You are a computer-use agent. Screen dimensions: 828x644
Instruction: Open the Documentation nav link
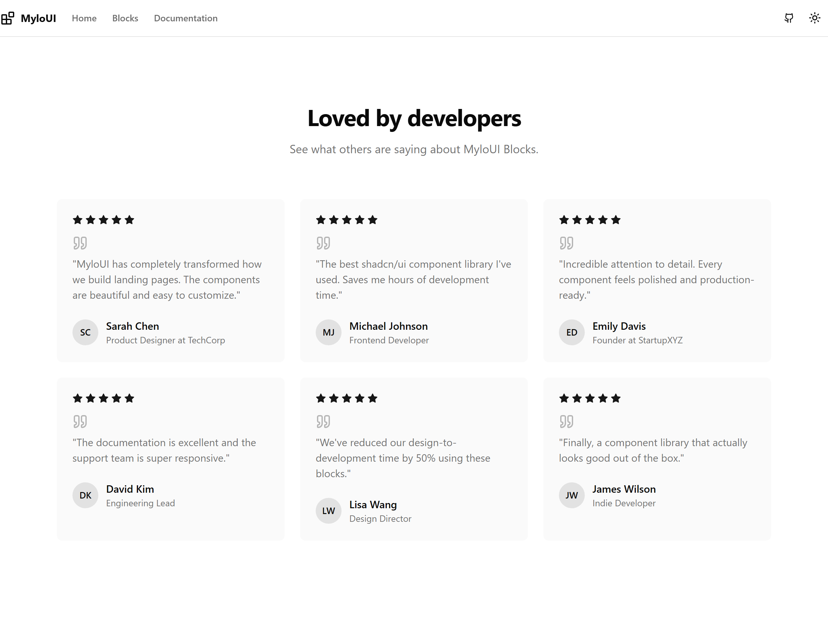point(186,18)
